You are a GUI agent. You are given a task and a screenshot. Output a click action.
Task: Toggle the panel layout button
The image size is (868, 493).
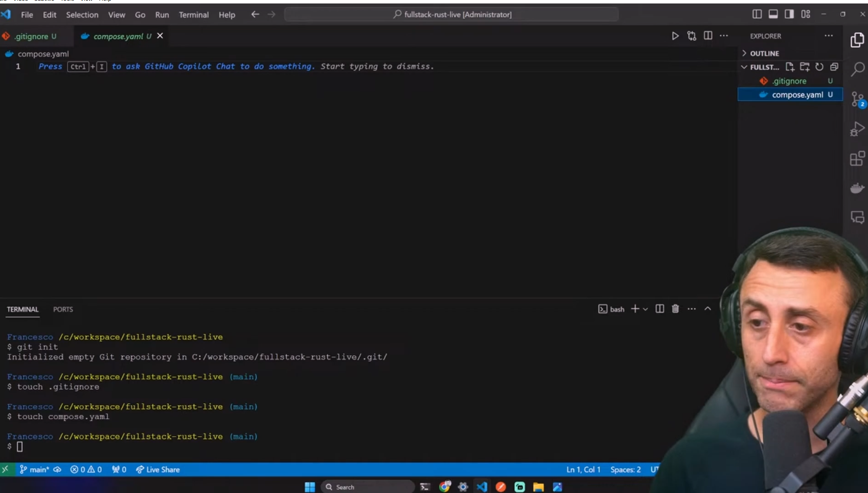point(773,14)
